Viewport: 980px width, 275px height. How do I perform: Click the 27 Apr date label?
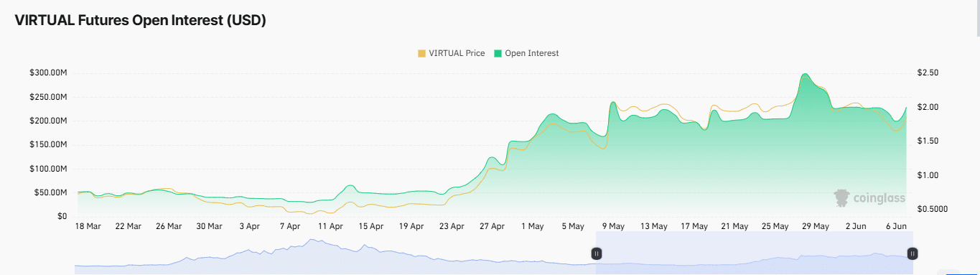pyautogui.click(x=493, y=226)
